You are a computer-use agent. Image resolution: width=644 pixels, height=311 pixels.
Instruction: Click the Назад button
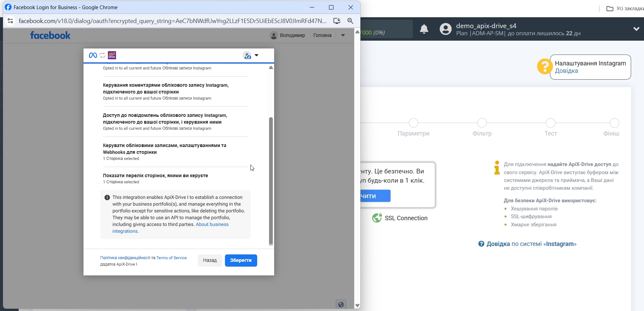210,260
